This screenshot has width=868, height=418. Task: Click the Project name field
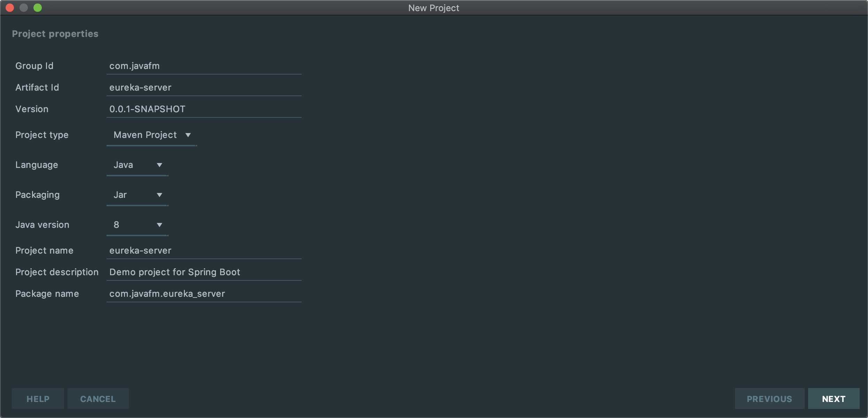(x=204, y=250)
